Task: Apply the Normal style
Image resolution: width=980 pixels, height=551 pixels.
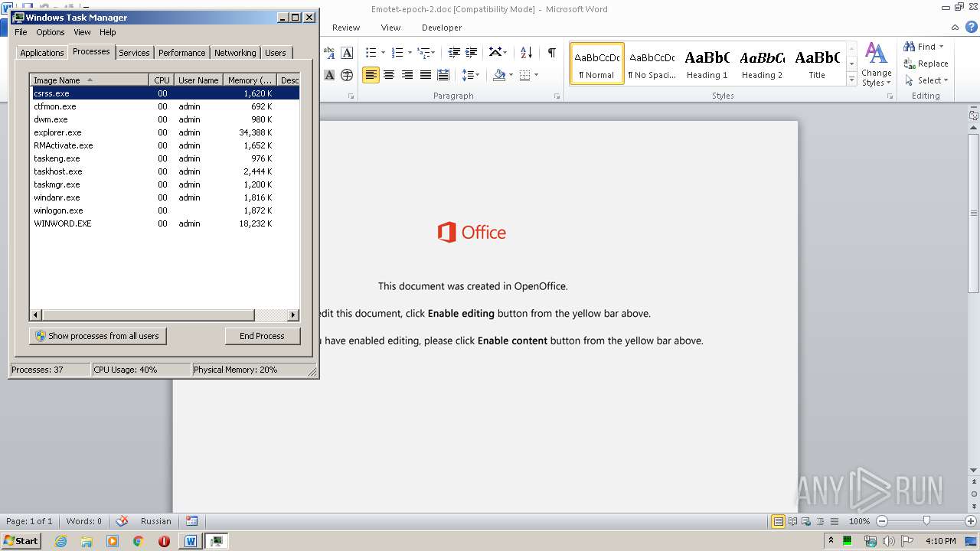Action: click(x=596, y=64)
